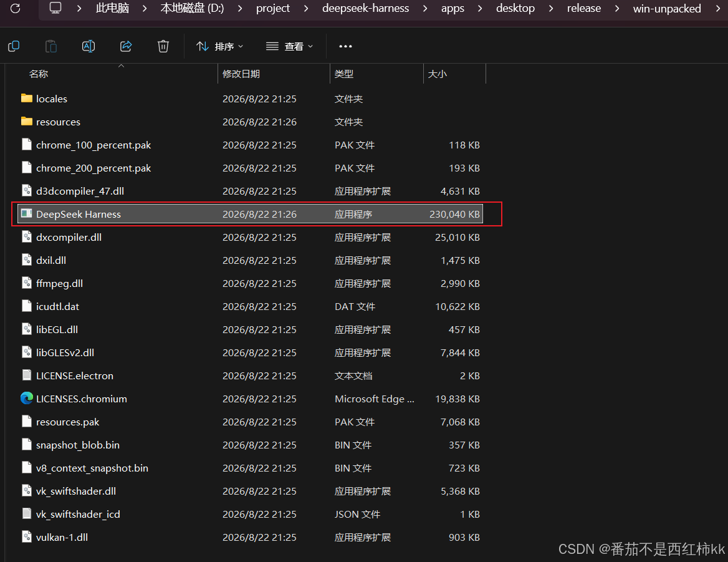Open the three-dot See more menu
Image resolution: width=728 pixels, height=562 pixels.
[345, 46]
